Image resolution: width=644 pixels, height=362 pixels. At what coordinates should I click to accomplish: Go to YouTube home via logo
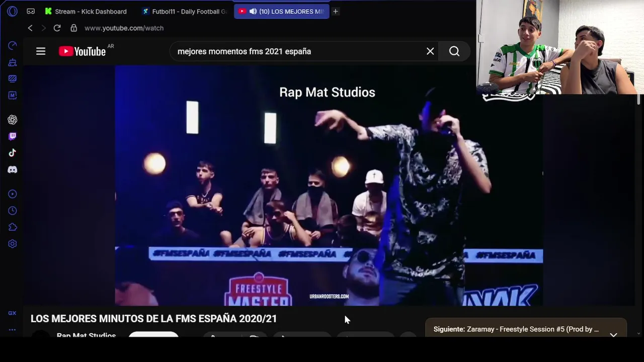click(82, 51)
